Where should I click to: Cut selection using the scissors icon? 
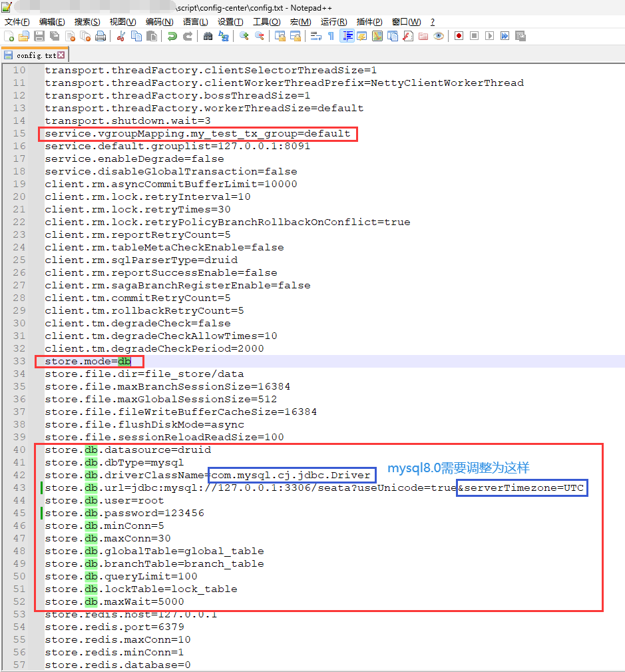(x=121, y=36)
